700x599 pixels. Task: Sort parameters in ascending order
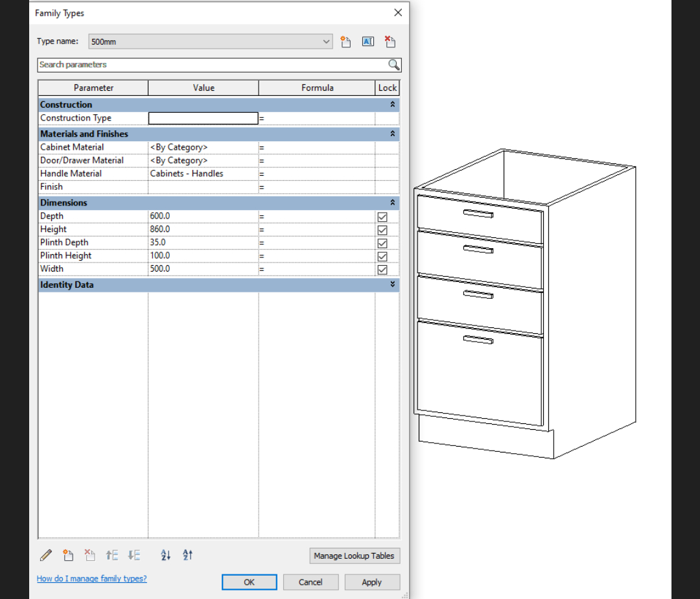click(x=165, y=555)
